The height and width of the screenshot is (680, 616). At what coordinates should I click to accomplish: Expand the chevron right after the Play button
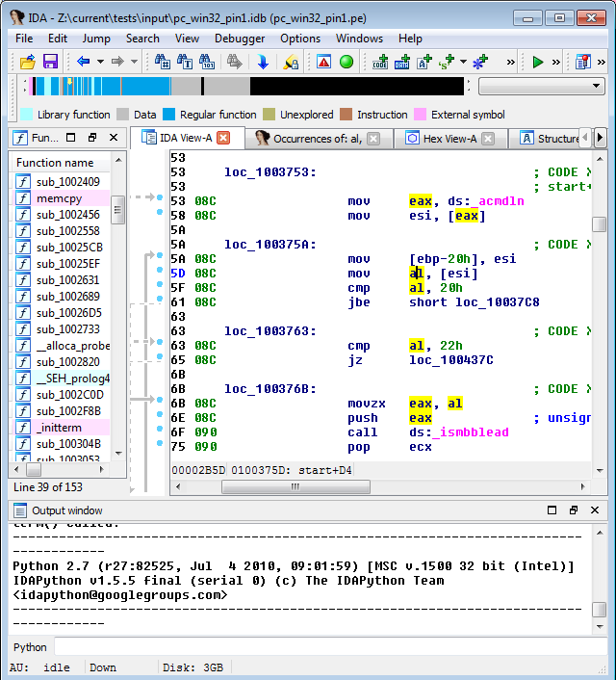(x=555, y=63)
